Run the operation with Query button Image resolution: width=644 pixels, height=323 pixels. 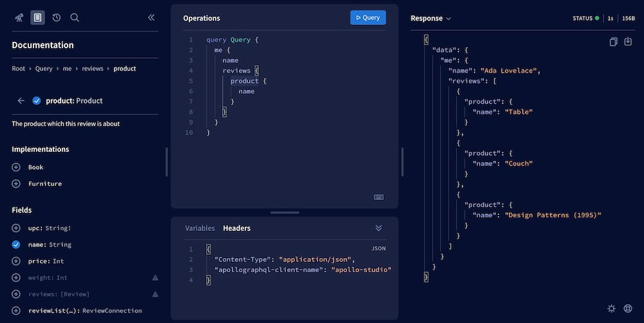click(368, 17)
